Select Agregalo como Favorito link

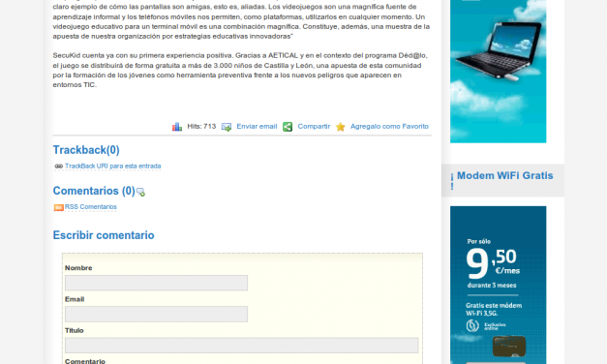click(x=389, y=126)
